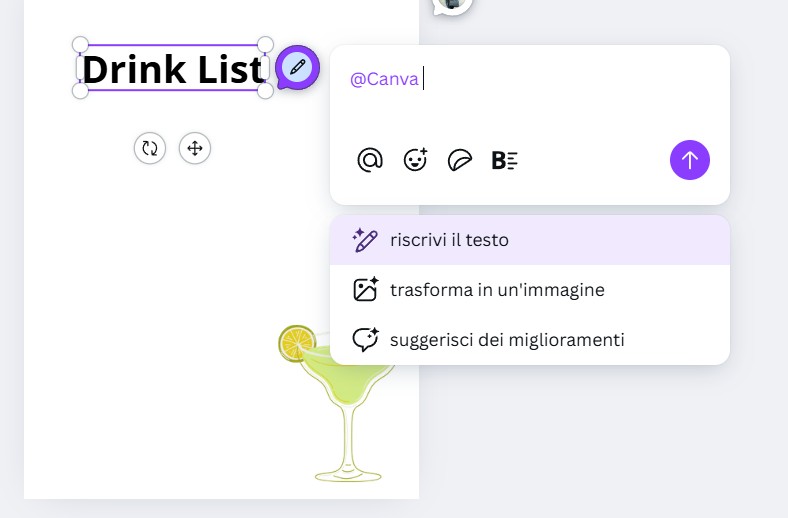Click the rotate handle below text
Screen dimensions: 788x518
[150, 148]
